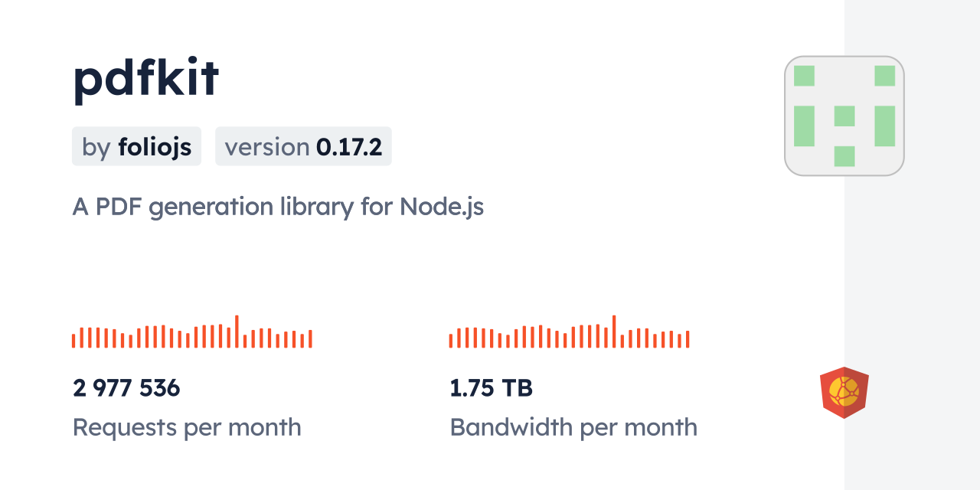Select the last bar of the bandwidth chart
This screenshot has height=490, width=980.
click(688, 339)
